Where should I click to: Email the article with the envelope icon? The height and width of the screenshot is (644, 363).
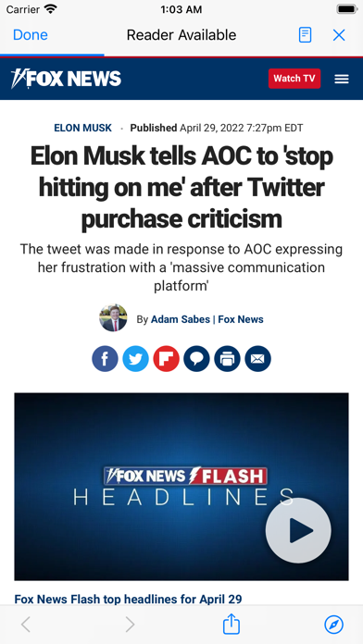click(257, 359)
